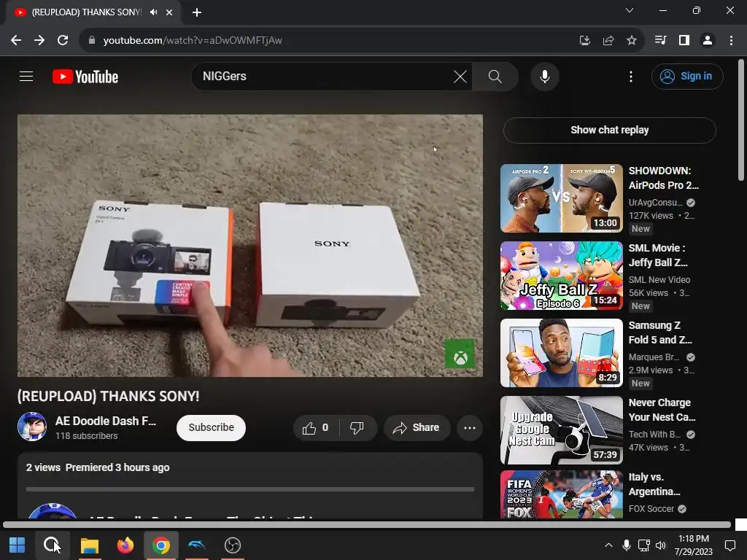Viewport: 747px width, 560px height.
Task: Select the REUPLOAD THANKS SONY tab
Action: 86,12
